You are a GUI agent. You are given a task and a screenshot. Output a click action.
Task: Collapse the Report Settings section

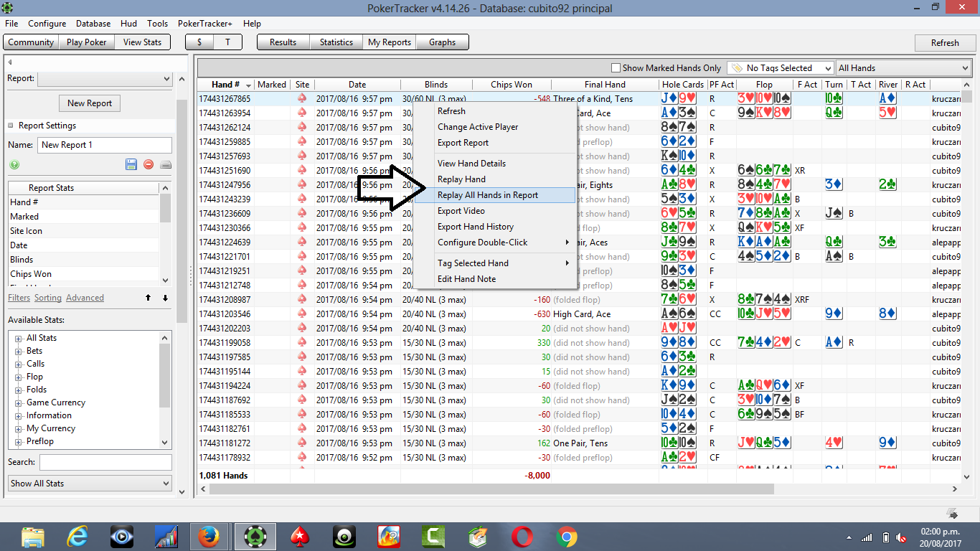(11, 126)
